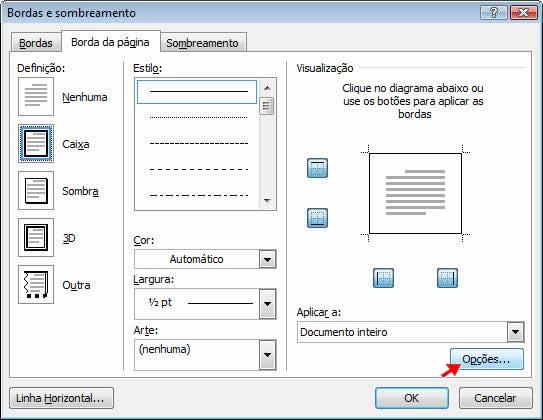This screenshot has height=420, width=543.
Task: Select the dotted line style in Estilo
Action: (x=198, y=117)
